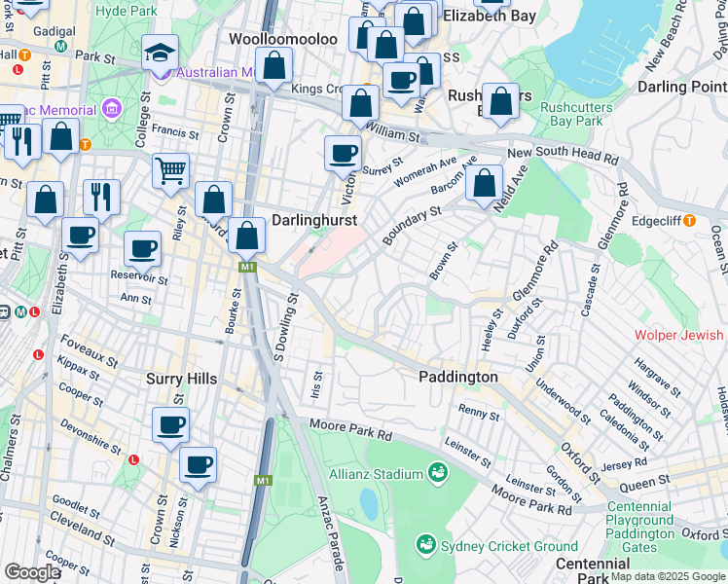The image size is (728, 584).
Task: Select the shopping bag marker beside Museum T station
Action: point(60,138)
